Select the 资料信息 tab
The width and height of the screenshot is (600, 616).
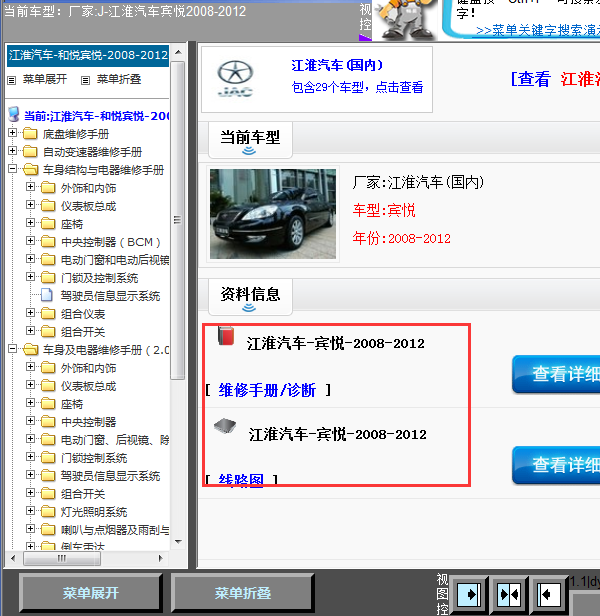250,297
